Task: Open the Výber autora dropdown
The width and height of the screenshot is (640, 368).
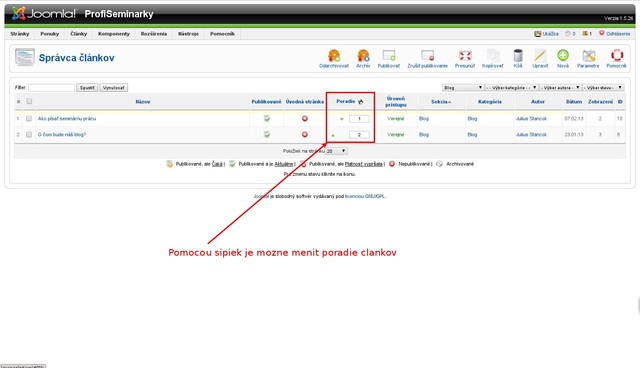Action: pyautogui.click(x=560, y=88)
